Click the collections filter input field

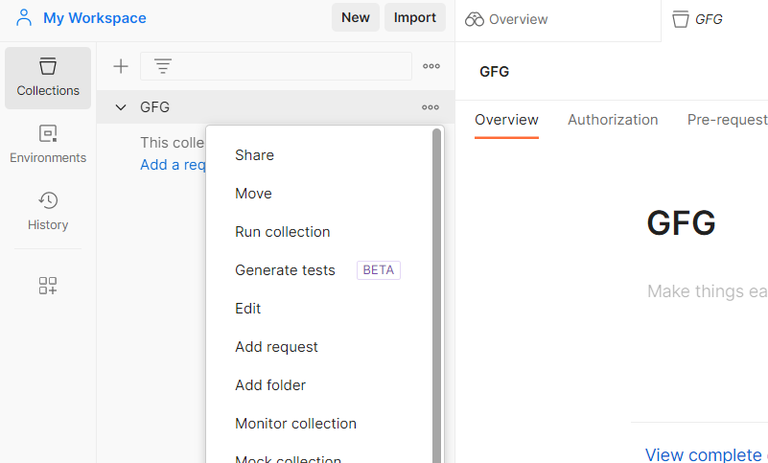click(290, 66)
